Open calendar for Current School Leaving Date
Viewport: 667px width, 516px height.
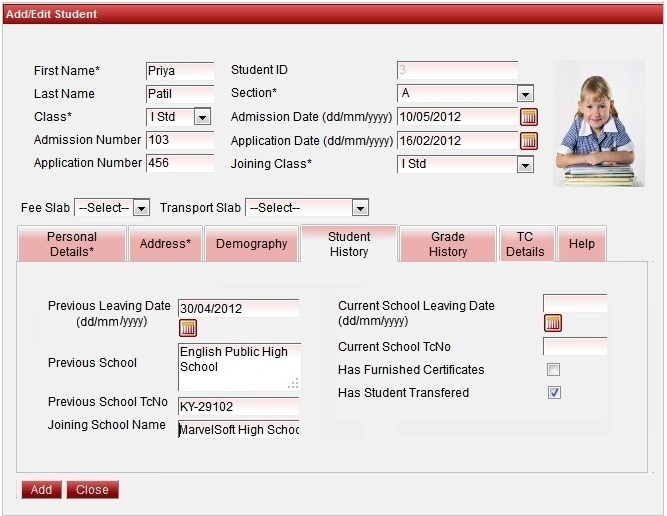[552, 323]
